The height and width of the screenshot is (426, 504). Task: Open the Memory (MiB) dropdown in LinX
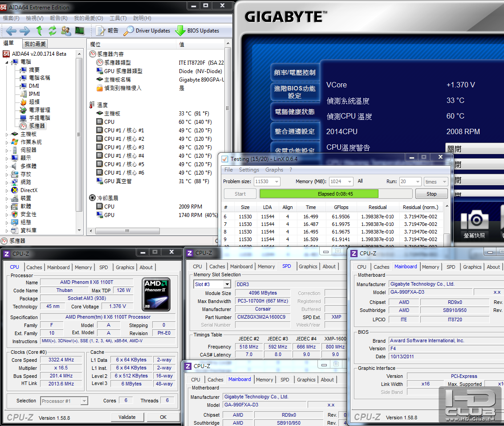(x=350, y=181)
